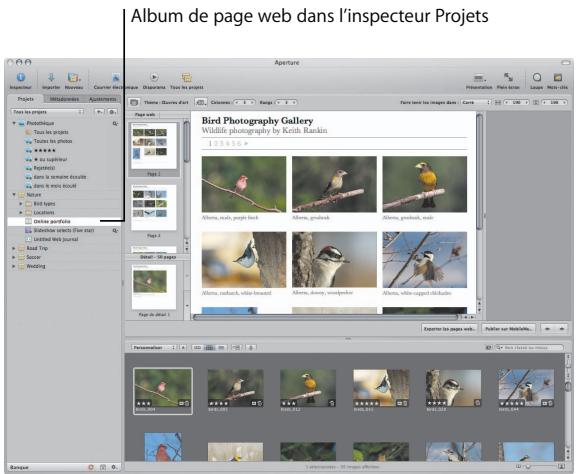The height and width of the screenshot is (474, 576).
Task: Click Publier sur MobileMe button
Action: coord(508,329)
